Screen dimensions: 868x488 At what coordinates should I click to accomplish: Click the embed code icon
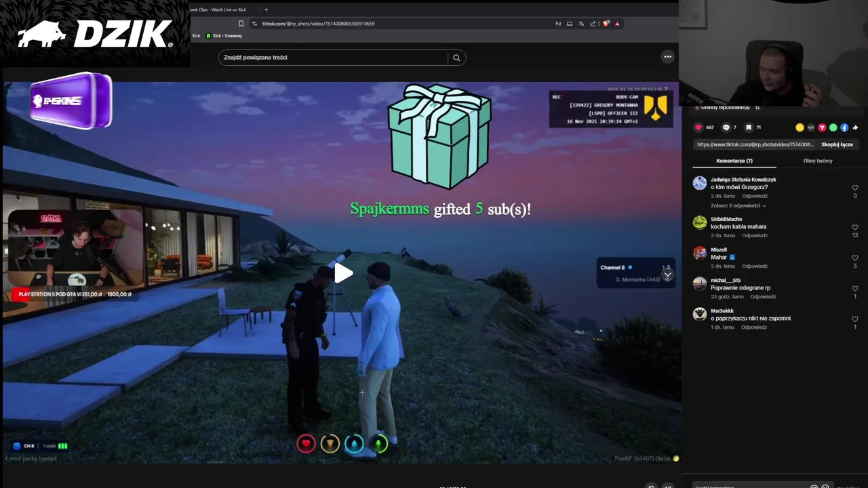point(811,127)
